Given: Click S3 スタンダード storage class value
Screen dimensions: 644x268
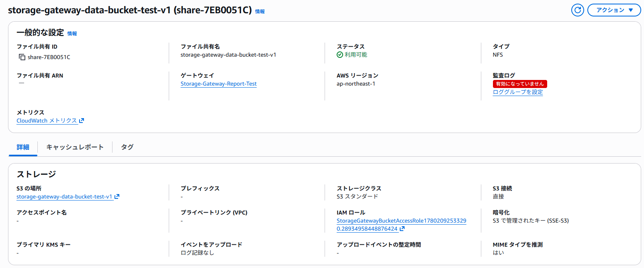Looking at the screenshot, I should point(358,196).
